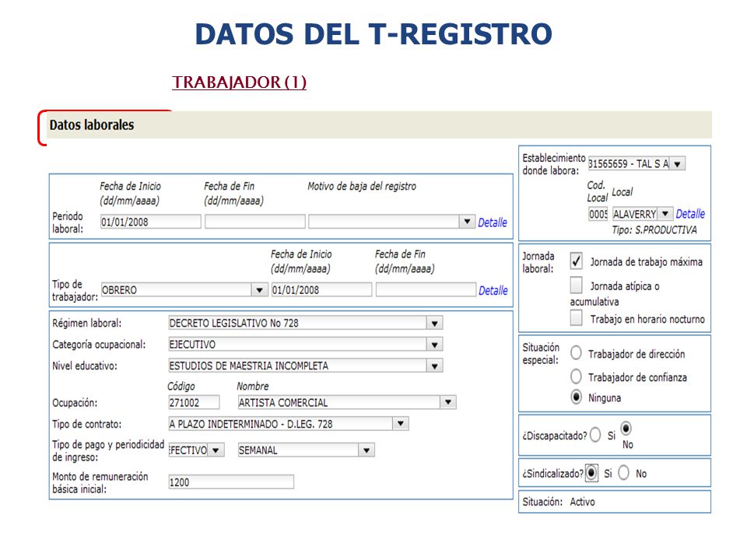
Task: Open the TRABAJADOR (1) heading link
Action: click(x=239, y=82)
